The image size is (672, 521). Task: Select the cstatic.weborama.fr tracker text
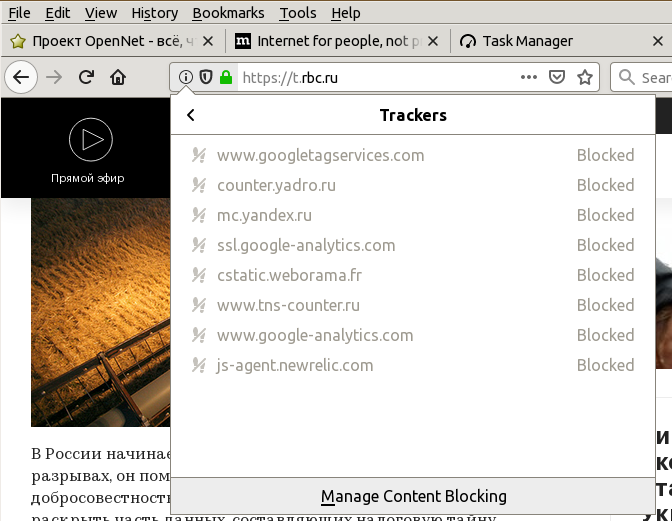coord(289,275)
